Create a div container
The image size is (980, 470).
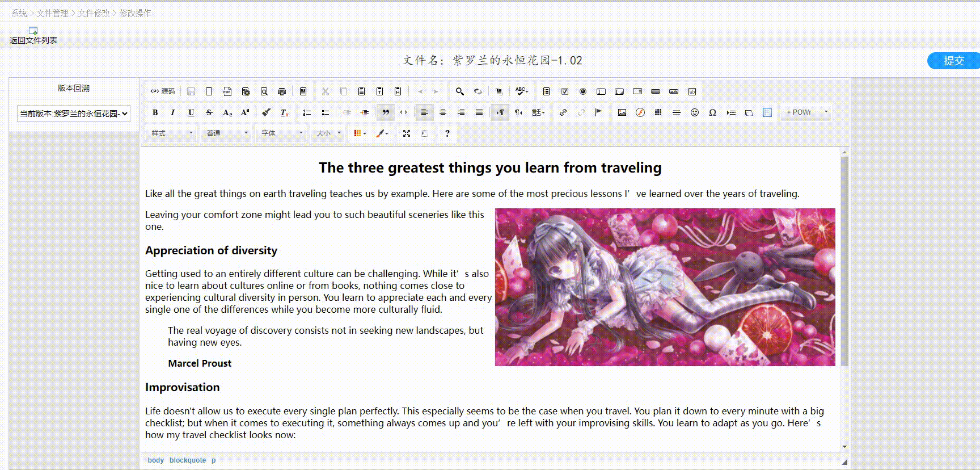click(404, 112)
